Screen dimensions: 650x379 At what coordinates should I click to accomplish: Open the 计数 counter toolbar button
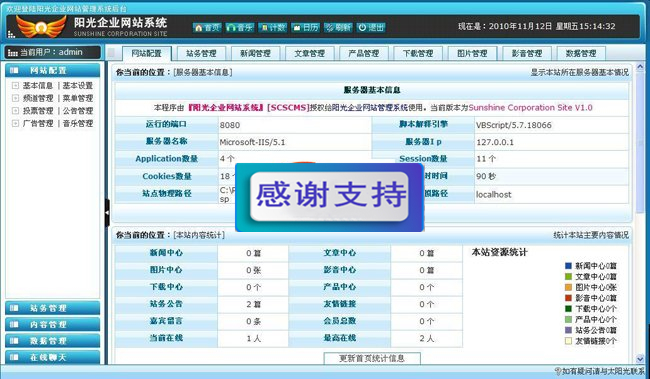pos(272,27)
